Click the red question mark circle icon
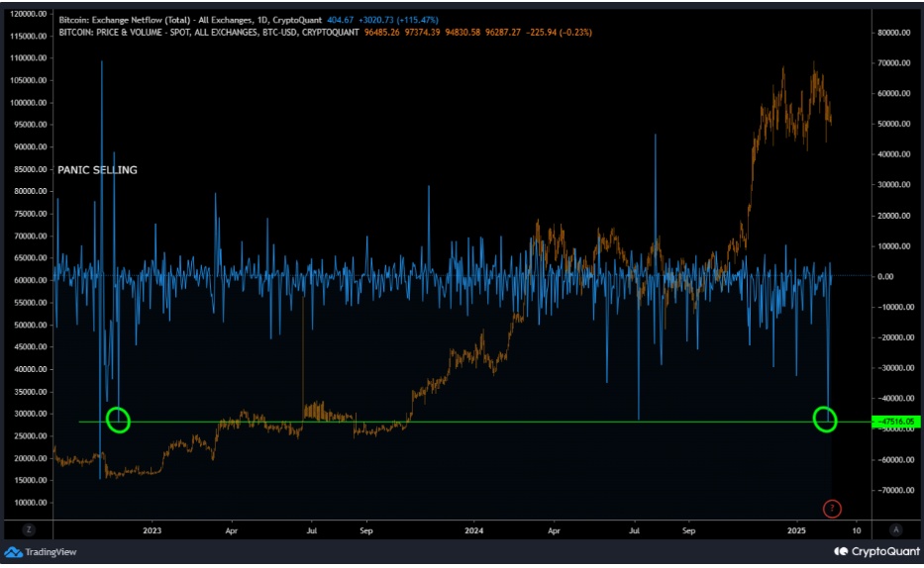This screenshot has width=924, height=568. coord(832,509)
